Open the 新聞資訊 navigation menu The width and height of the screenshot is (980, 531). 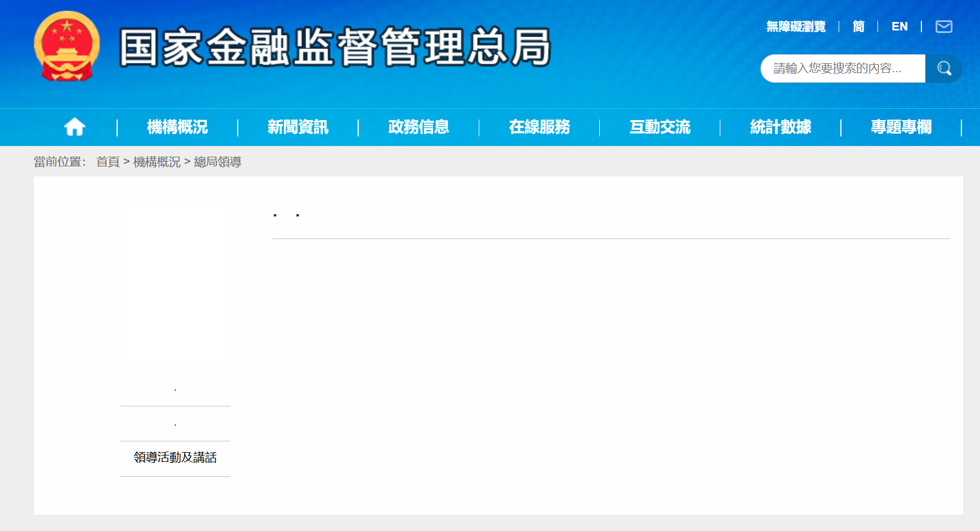pyautogui.click(x=298, y=127)
